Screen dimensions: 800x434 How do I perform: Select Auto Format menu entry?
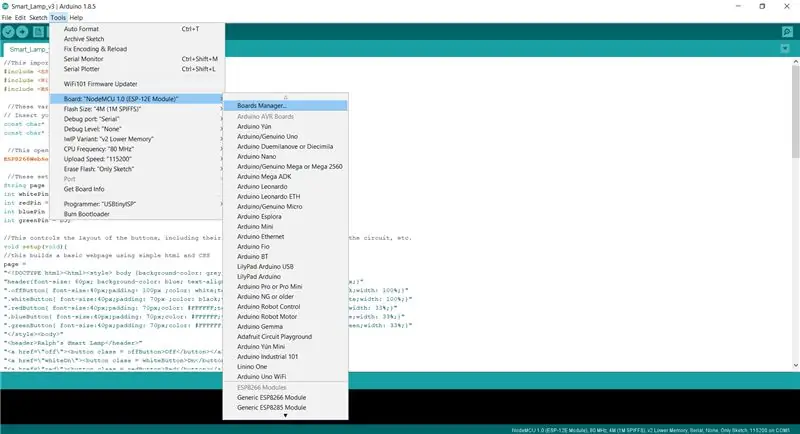[137, 29]
